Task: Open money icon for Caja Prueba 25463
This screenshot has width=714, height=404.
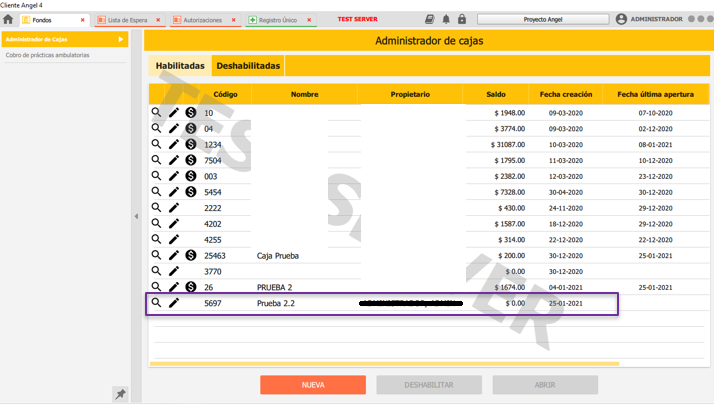Action: pyautogui.click(x=191, y=255)
